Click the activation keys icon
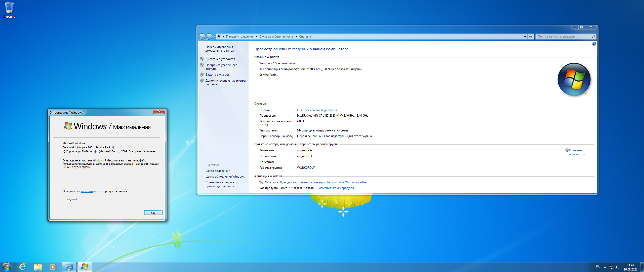Viewport: 644px width, 272px height. pos(261,182)
